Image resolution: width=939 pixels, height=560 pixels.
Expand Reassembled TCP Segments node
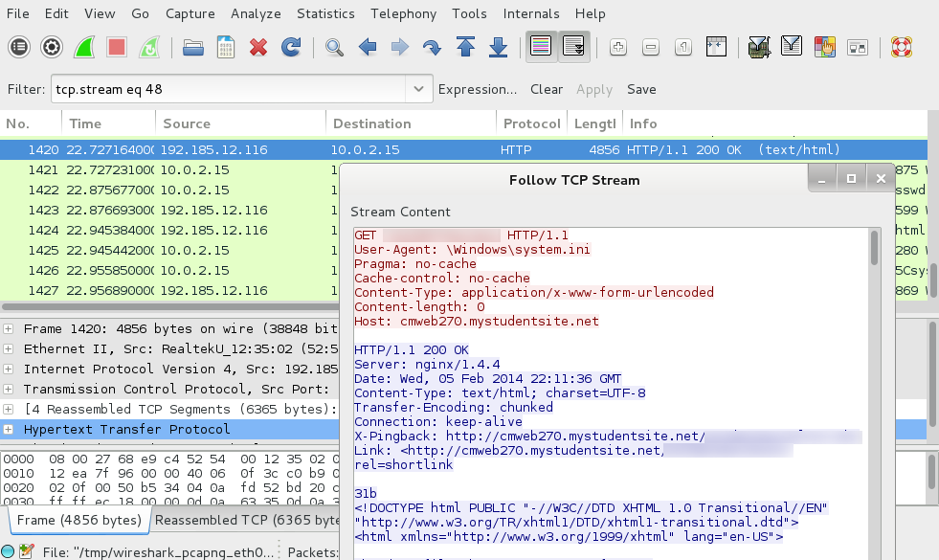tap(9, 409)
